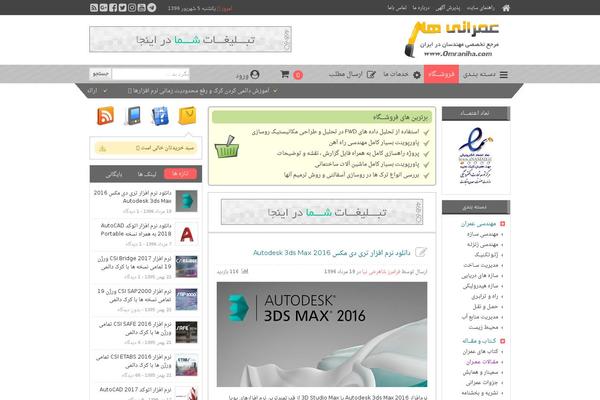
Task: Open the ارسال مطلب menu item
Action: [x=352, y=74]
